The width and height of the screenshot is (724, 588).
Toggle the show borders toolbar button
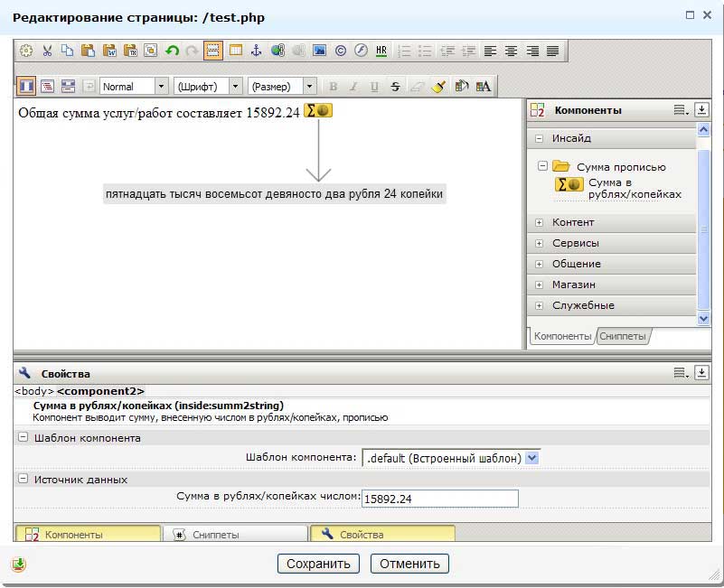213,51
